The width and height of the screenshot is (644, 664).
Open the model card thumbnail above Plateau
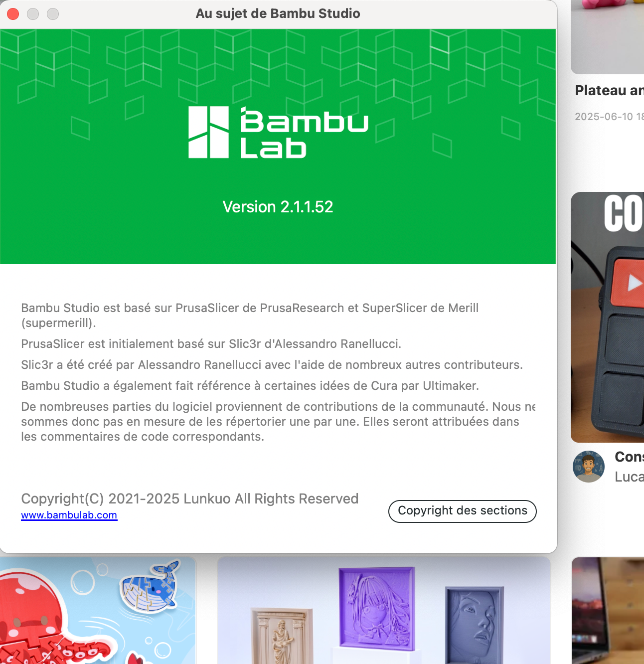[x=607, y=37]
